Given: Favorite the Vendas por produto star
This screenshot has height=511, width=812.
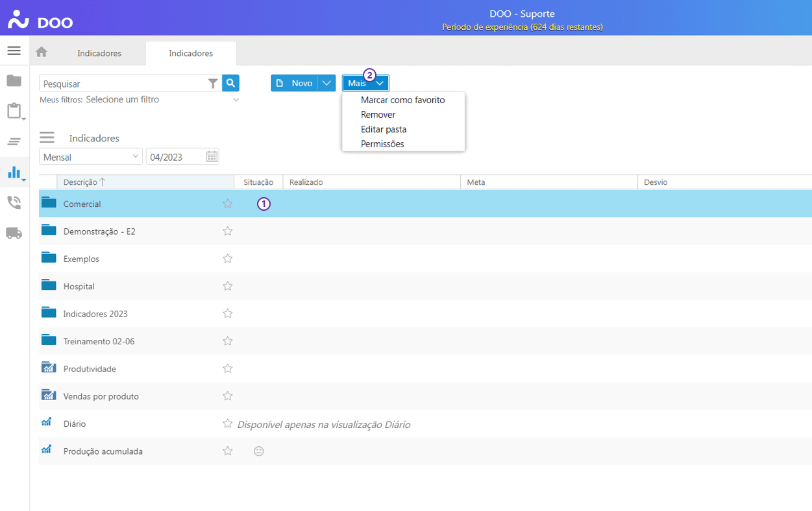Looking at the screenshot, I should point(227,396).
